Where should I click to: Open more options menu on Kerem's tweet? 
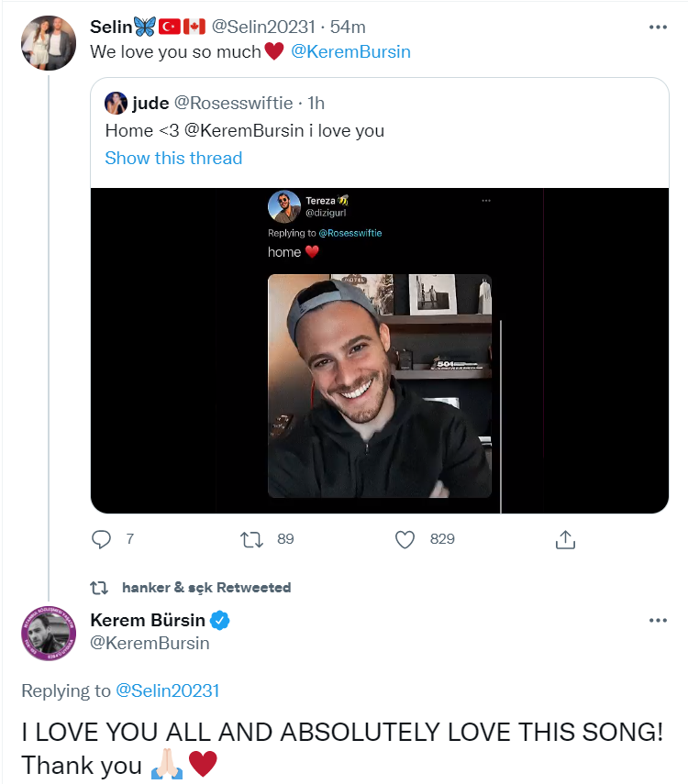point(658,621)
